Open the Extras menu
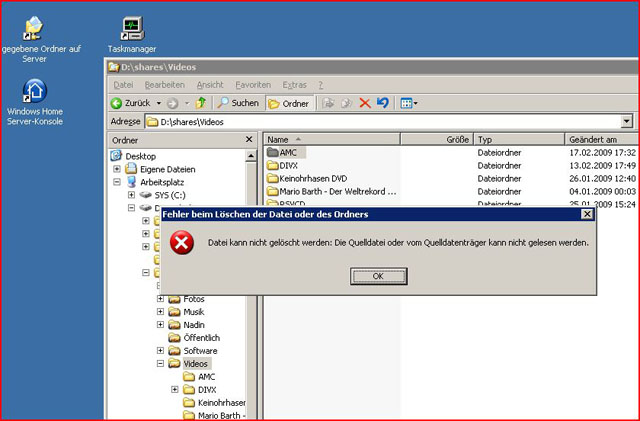Image resolution: width=640 pixels, height=421 pixels. pos(294,85)
